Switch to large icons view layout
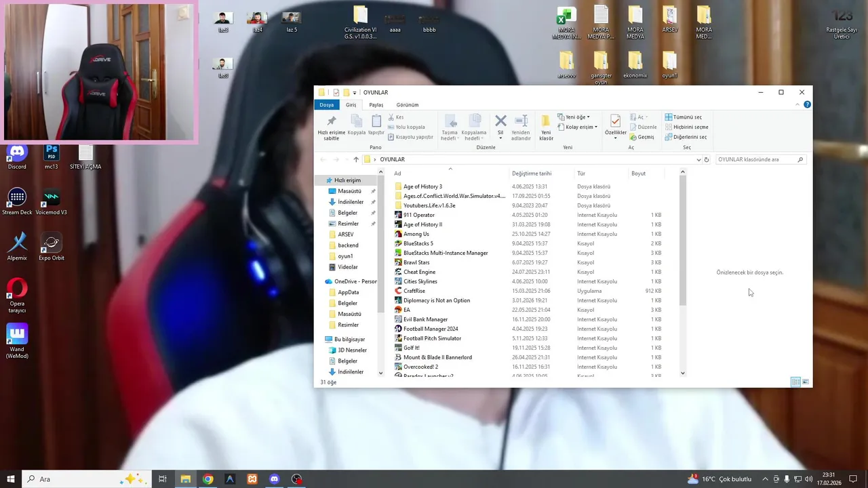This screenshot has height=488, width=868. tap(806, 382)
